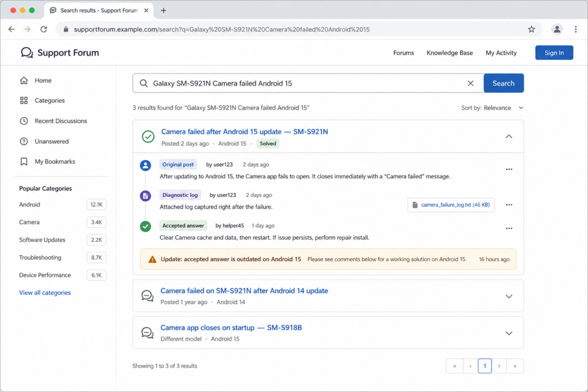Clear the search query with the X icon

(471, 83)
